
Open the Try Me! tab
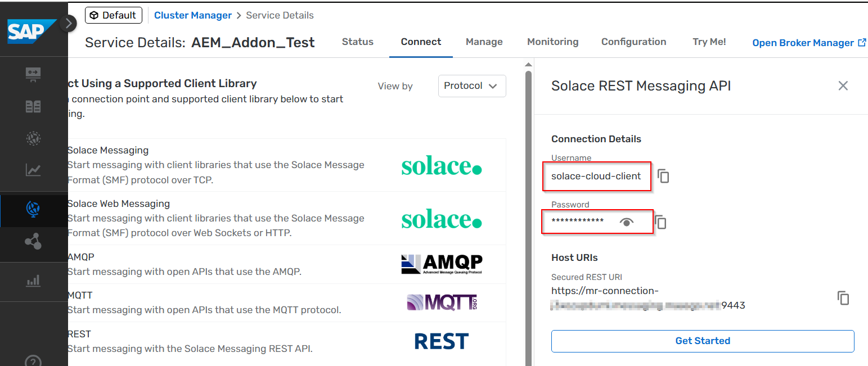(709, 42)
